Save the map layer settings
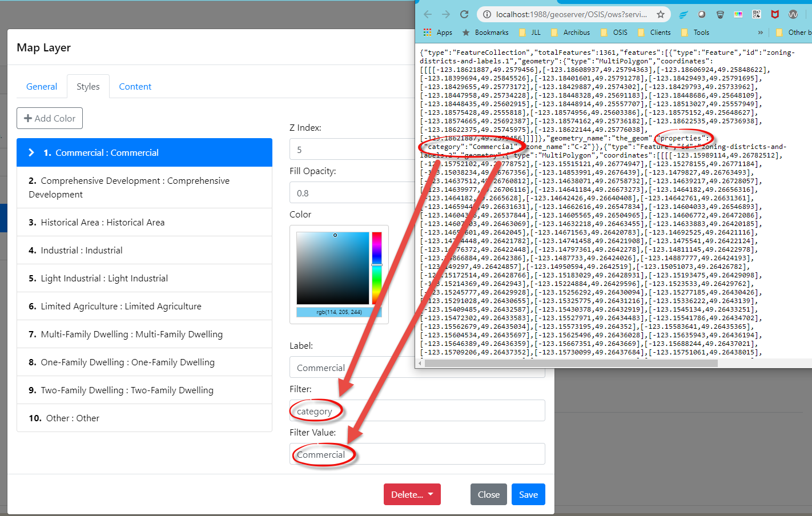Image resolution: width=812 pixels, height=516 pixels. (528, 494)
